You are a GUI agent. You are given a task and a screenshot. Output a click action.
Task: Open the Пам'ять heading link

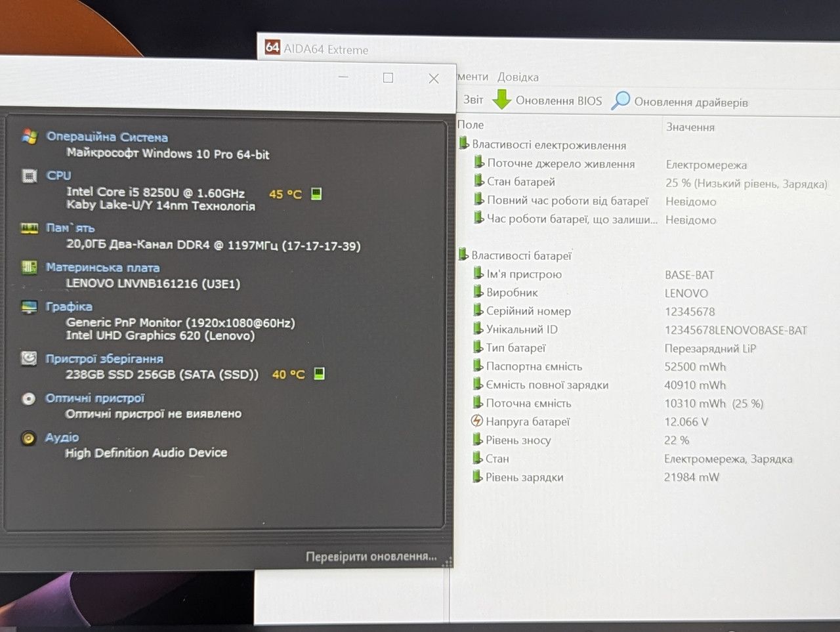click(70, 228)
